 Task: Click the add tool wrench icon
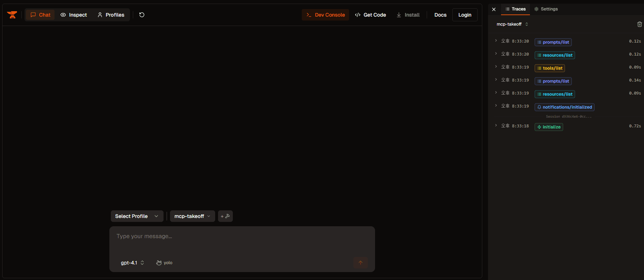[x=225, y=216]
